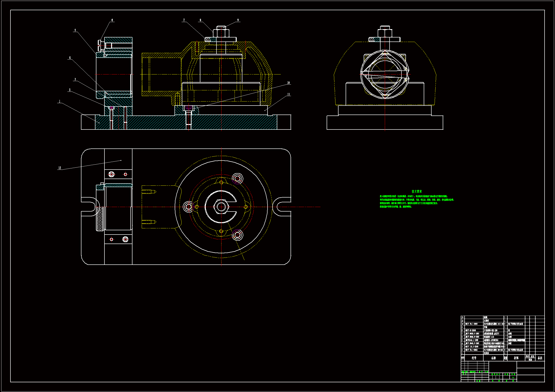Select the green 技术要求 heading text
555x392 pixels.
click(x=417, y=191)
